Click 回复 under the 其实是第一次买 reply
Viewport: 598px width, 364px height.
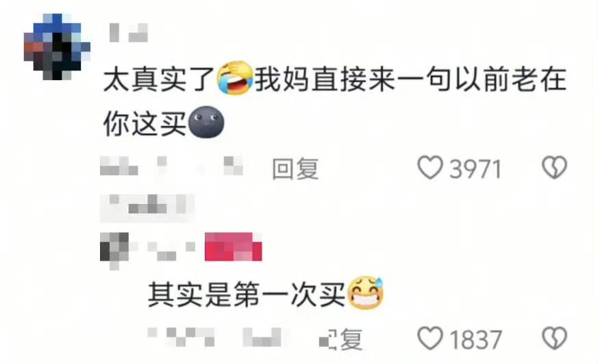(x=340, y=339)
